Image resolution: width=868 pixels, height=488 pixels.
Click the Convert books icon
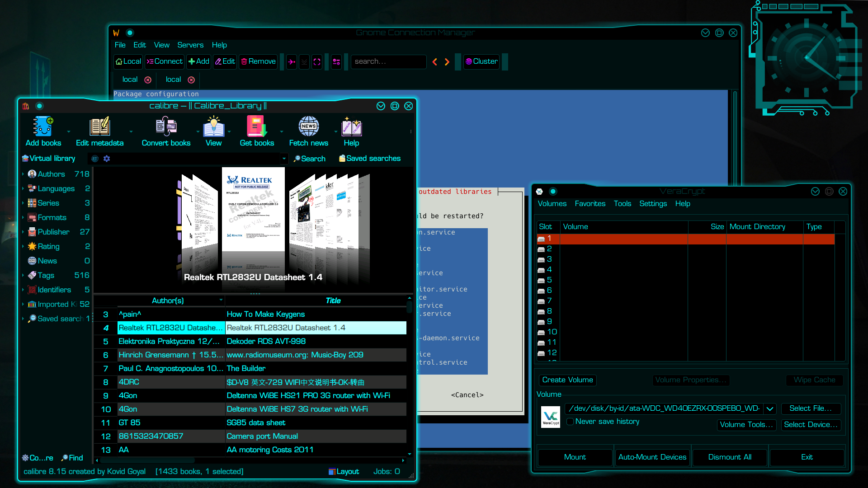[166, 127]
